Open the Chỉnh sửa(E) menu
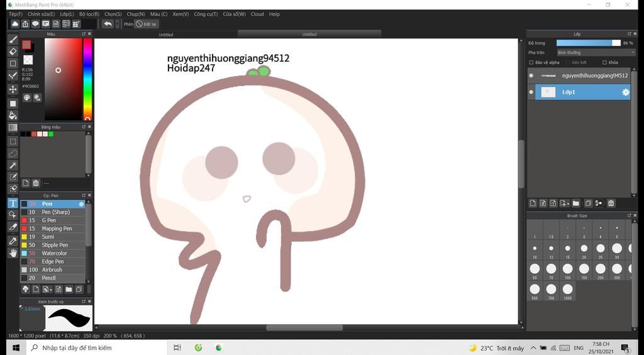The image size is (644, 355). click(41, 14)
